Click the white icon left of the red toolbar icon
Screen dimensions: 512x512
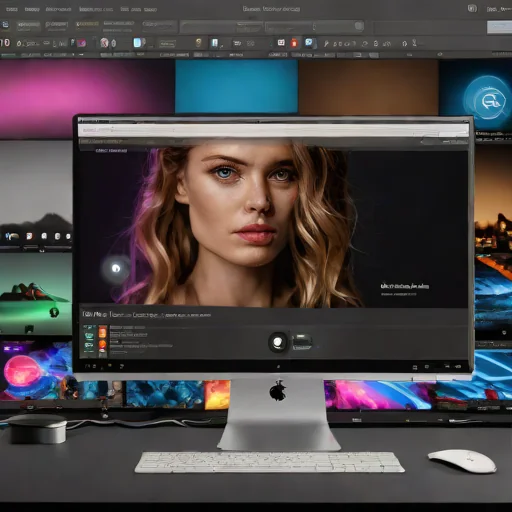[x=281, y=43]
